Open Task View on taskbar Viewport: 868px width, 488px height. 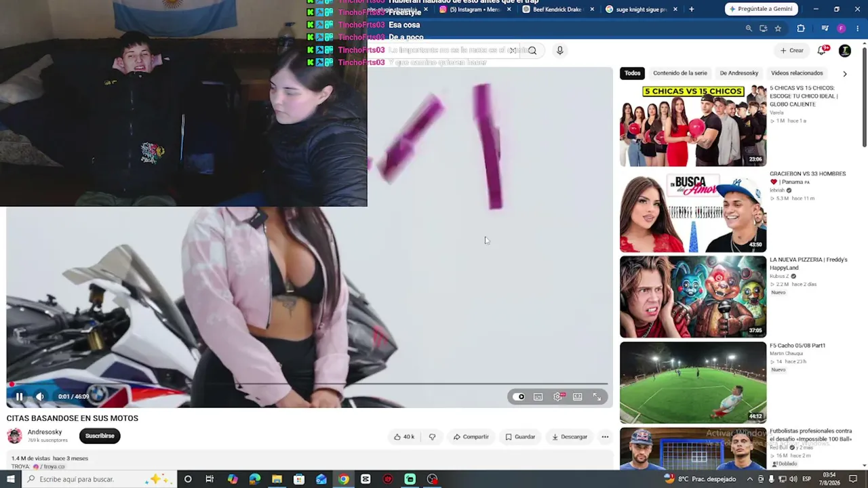(210, 479)
